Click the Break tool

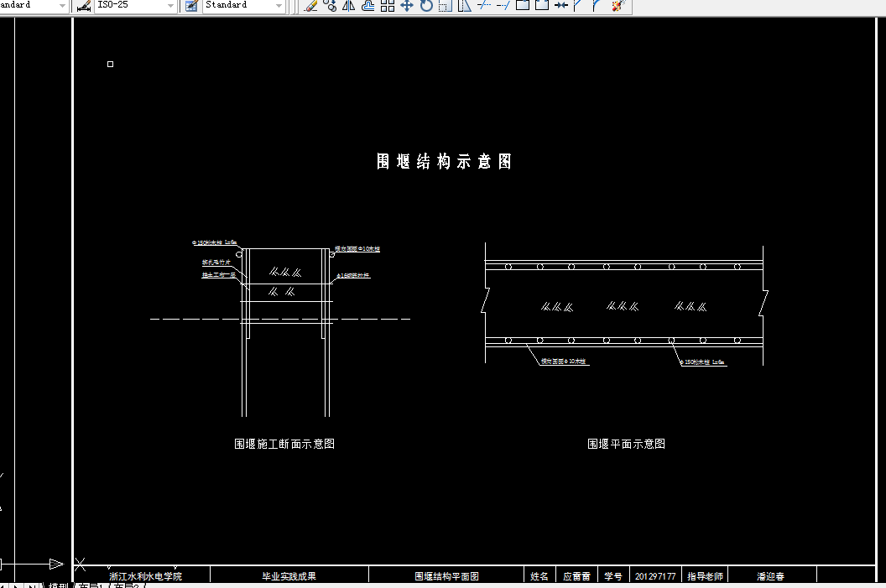pos(542,6)
